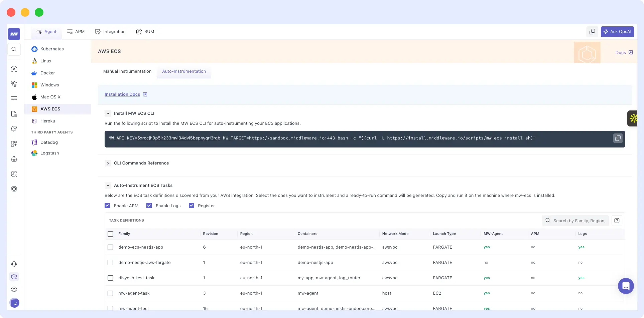This screenshot has height=318, width=644.
Task: Open the Auto-Instrumentation tab
Action: [x=184, y=71]
